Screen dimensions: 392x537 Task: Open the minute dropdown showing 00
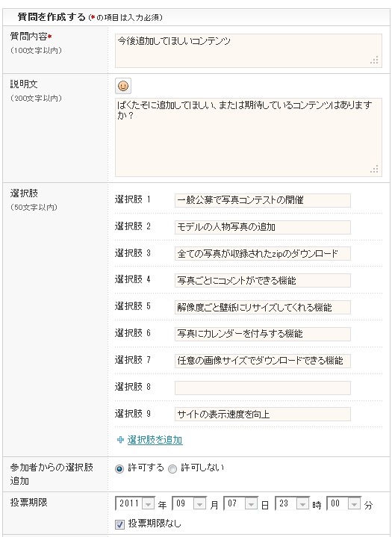[344, 503]
